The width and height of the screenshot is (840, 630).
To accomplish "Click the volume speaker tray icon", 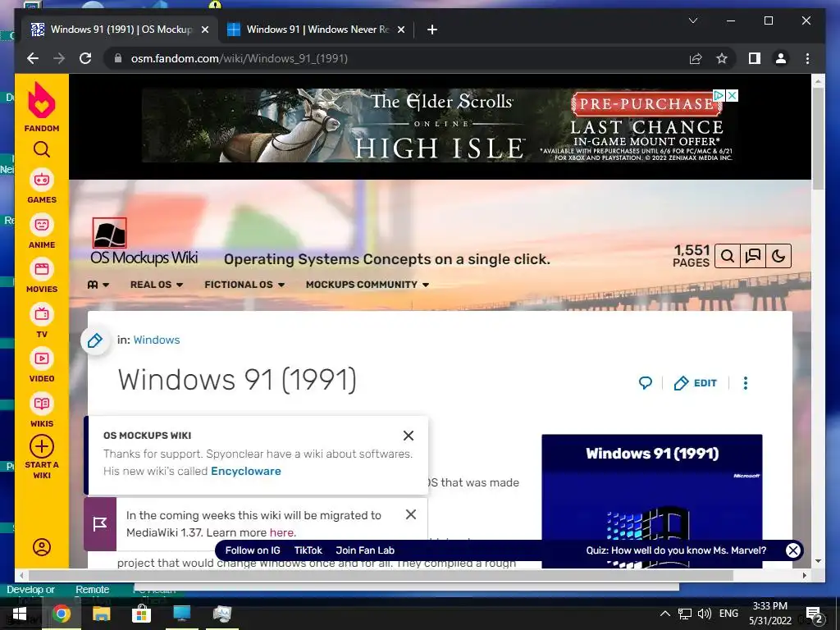I will [704, 614].
